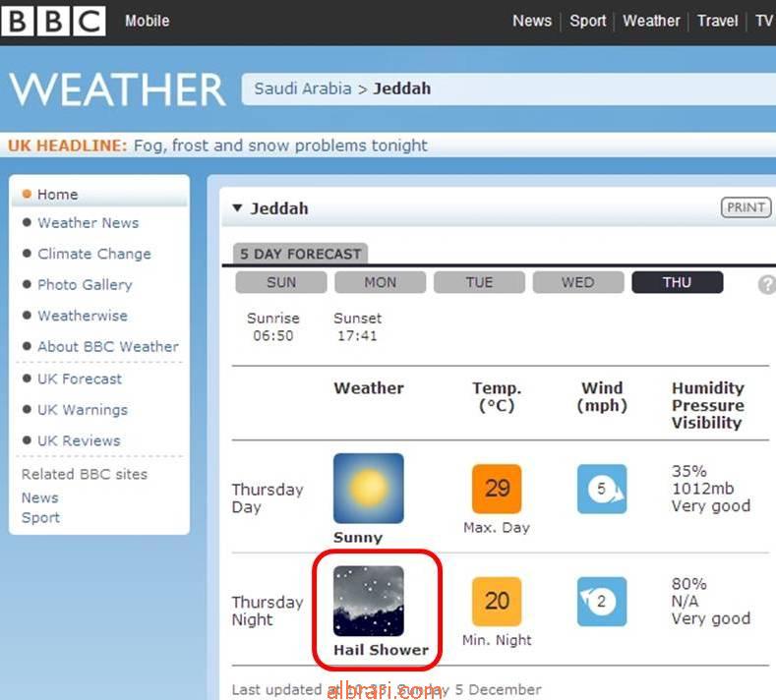Select the THU forecast tab
The height and width of the screenshot is (700, 776).
(x=677, y=282)
